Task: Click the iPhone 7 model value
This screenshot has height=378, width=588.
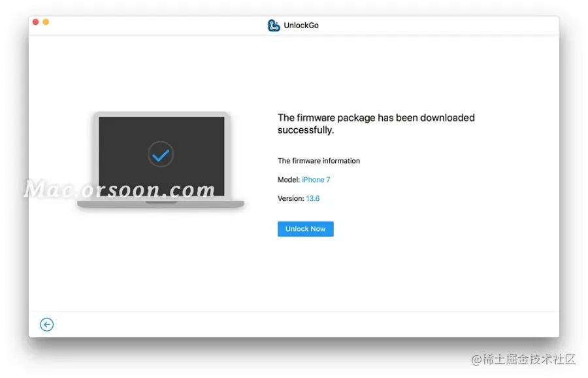Action: (x=316, y=180)
